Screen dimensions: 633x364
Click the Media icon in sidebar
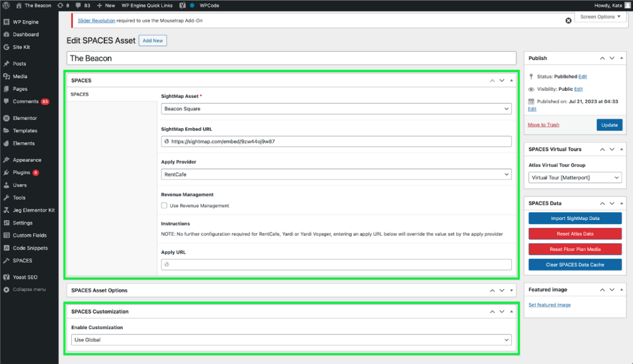tap(7, 76)
